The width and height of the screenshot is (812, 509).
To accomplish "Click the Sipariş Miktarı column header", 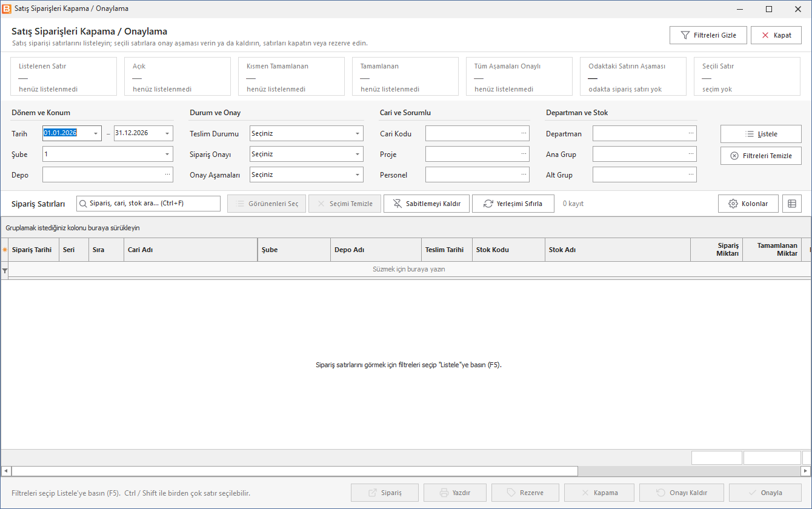I will pos(716,250).
